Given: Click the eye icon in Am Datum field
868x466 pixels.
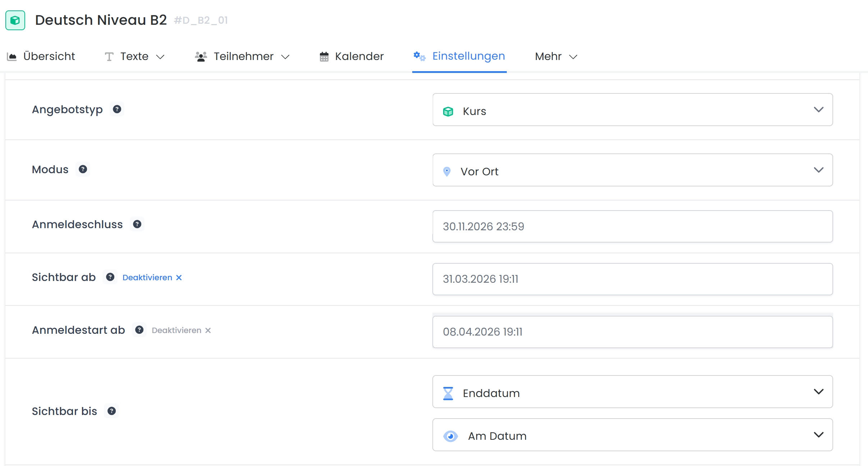Looking at the screenshot, I should point(450,436).
